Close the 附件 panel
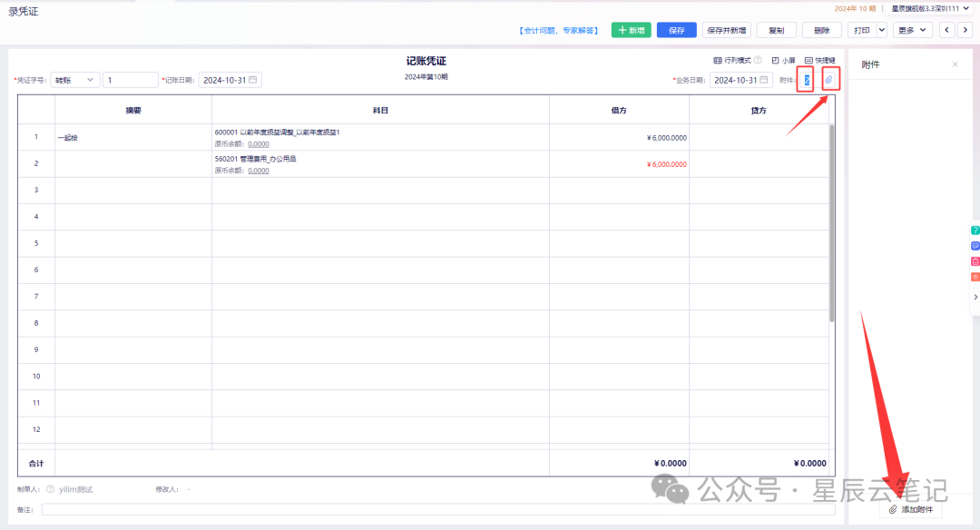 coord(955,64)
